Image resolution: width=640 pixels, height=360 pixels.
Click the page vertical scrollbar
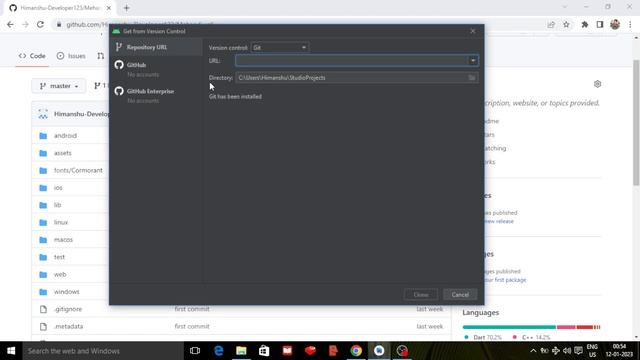(636, 122)
